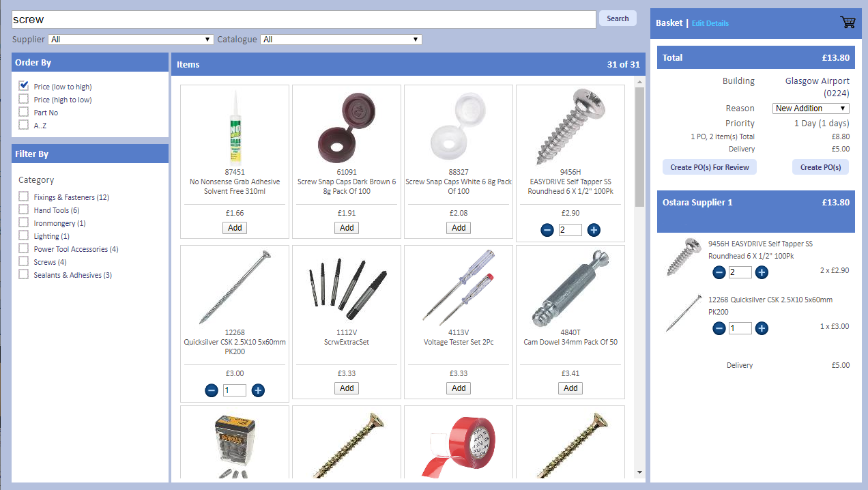Add Screw Snap Caps Dark Brown to basket
Viewport: 868px width, 490px height.
[347, 228]
